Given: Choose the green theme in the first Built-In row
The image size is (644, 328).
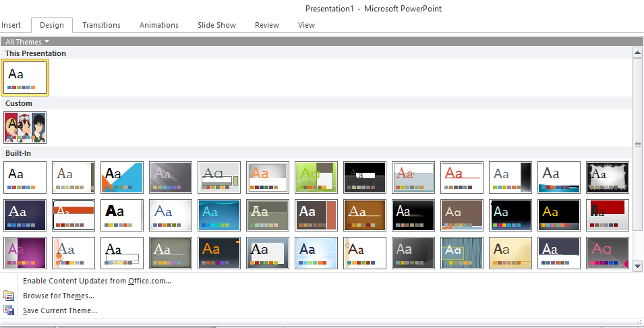Looking at the screenshot, I should (x=316, y=177).
